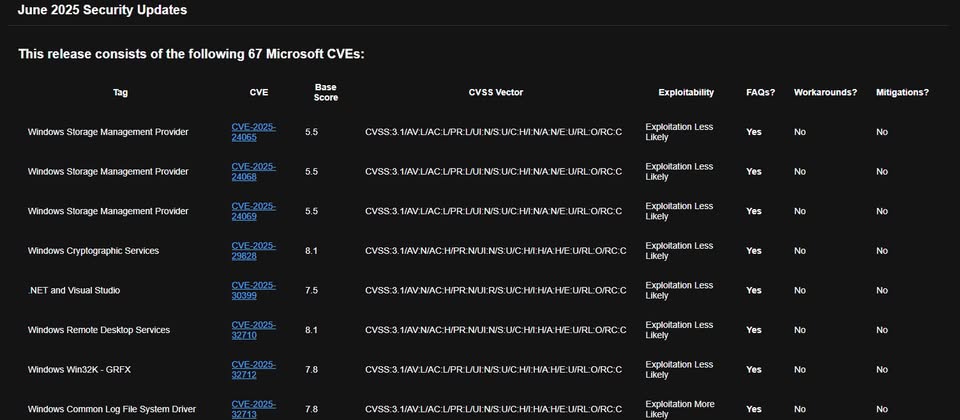Click the Windows Remote Desktop Services tag
Image resolution: width=960 pixels, height=420 pixels.
[x=99, y=330]
